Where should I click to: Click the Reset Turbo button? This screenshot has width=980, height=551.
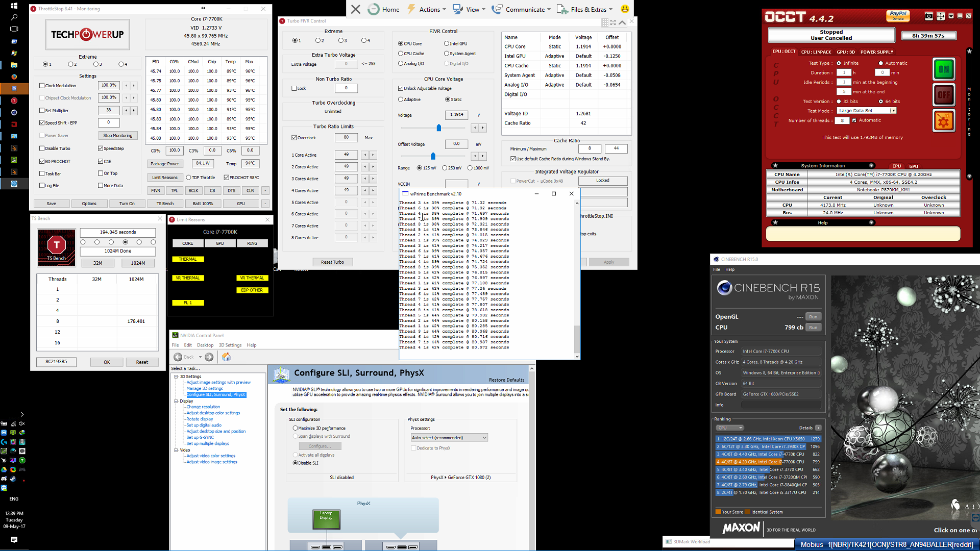332,262
